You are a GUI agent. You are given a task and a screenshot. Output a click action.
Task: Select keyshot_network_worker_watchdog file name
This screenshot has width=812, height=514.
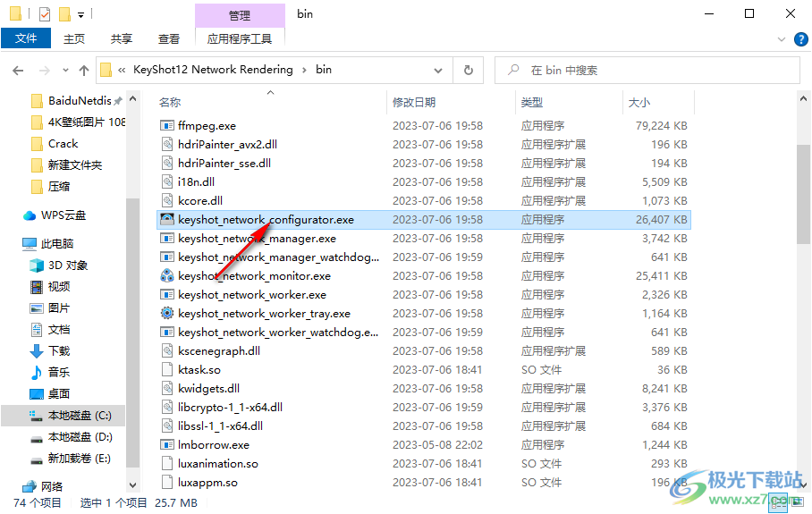coord(278,333)
